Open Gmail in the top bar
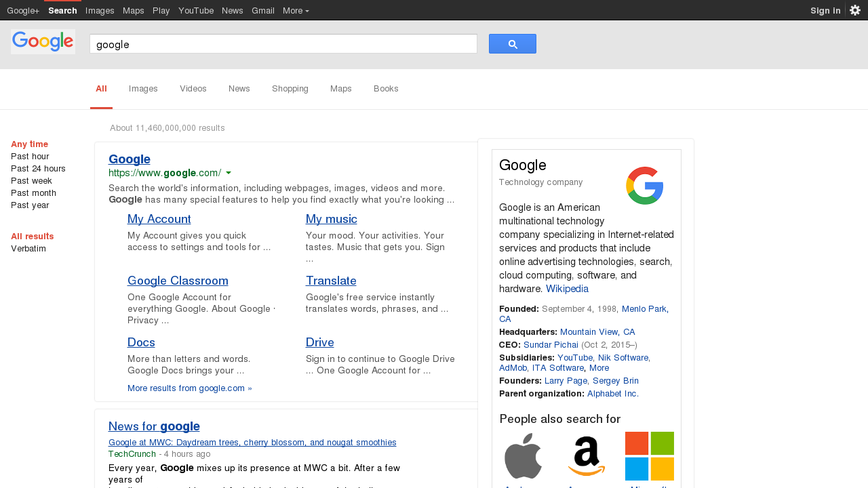Screen dimensions: 868x488 coord(263,10)
